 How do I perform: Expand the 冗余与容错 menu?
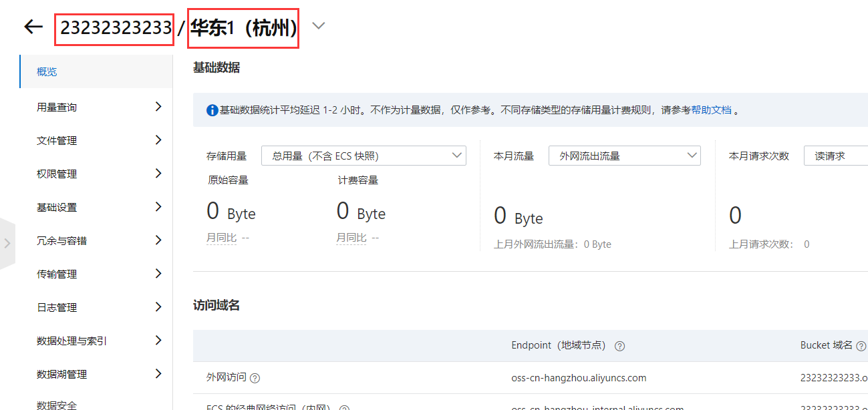[100, 240]
